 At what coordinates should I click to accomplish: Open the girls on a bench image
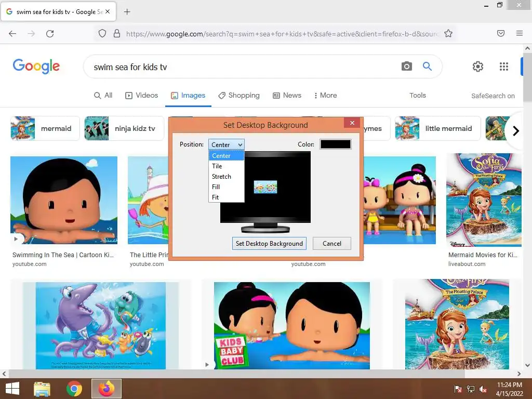click(400, 200)
